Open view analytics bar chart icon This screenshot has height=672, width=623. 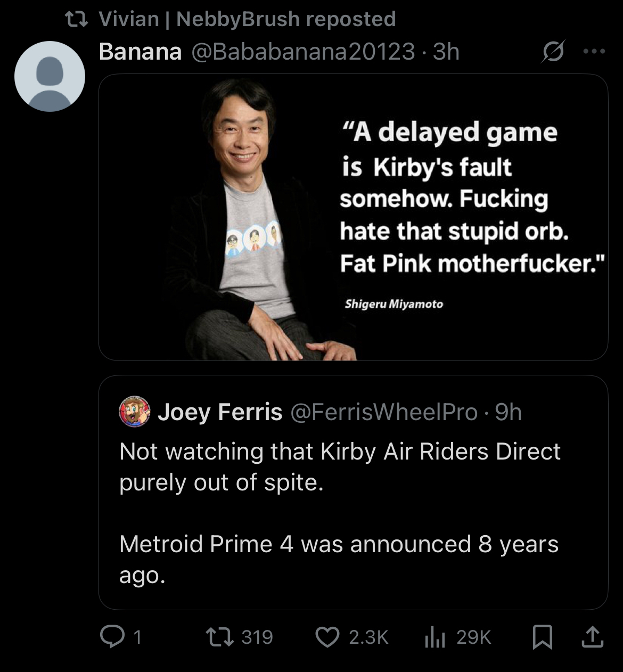pyautogui.click(x=435, y=637)
